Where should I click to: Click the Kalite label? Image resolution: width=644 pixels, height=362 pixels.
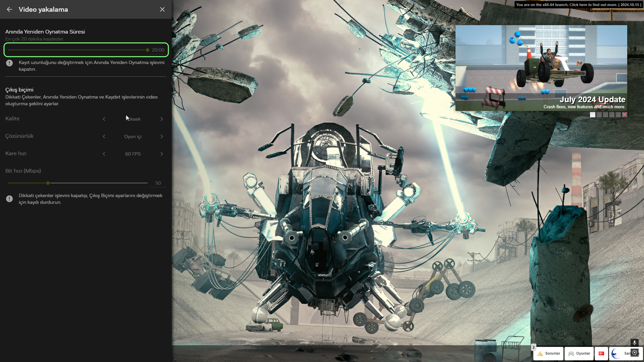(x=12, y=119)
